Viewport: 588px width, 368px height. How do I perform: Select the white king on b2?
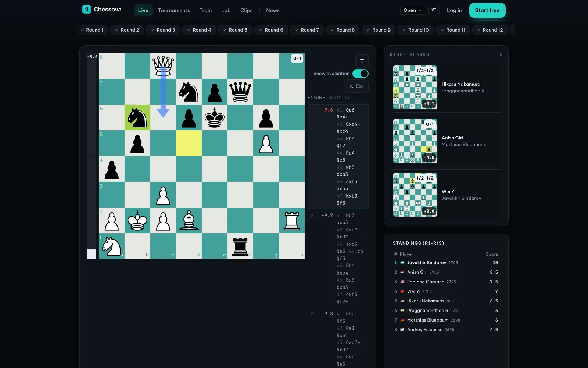[x=137, y=220]
